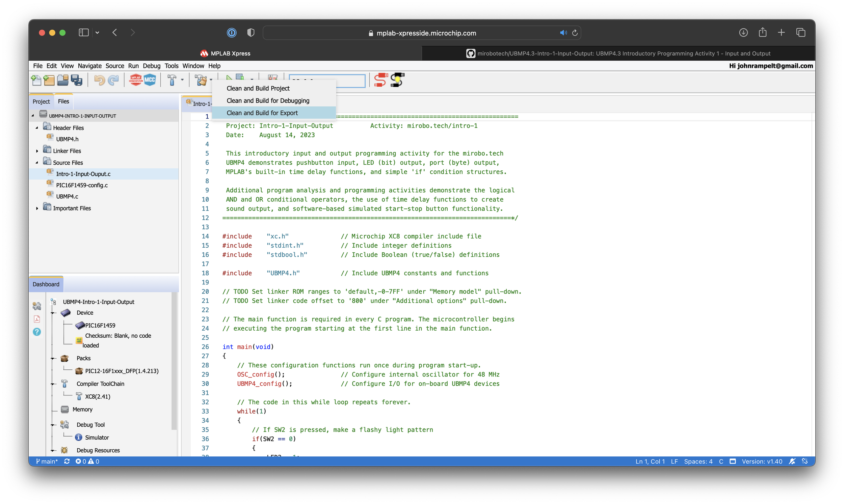Viewport: 844px width, 504px height.
Task: Collapse the Source Files folder
Action: pyautogui.click(x=37, y=163)
